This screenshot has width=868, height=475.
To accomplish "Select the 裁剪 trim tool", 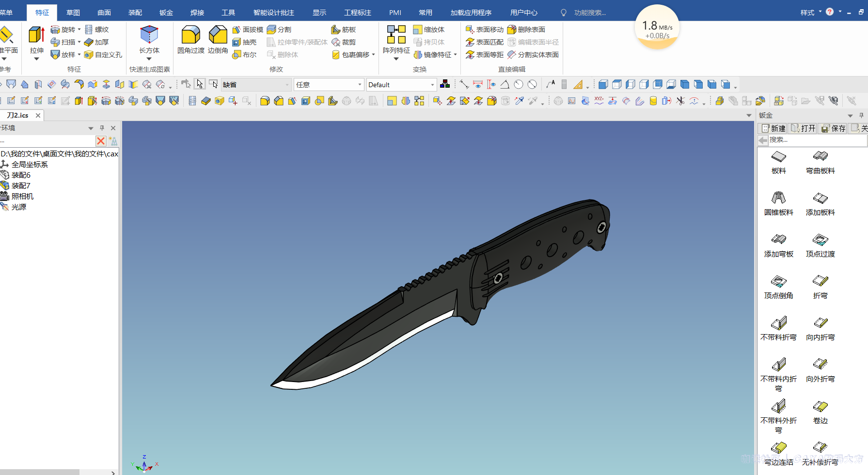I will (344, 42).
